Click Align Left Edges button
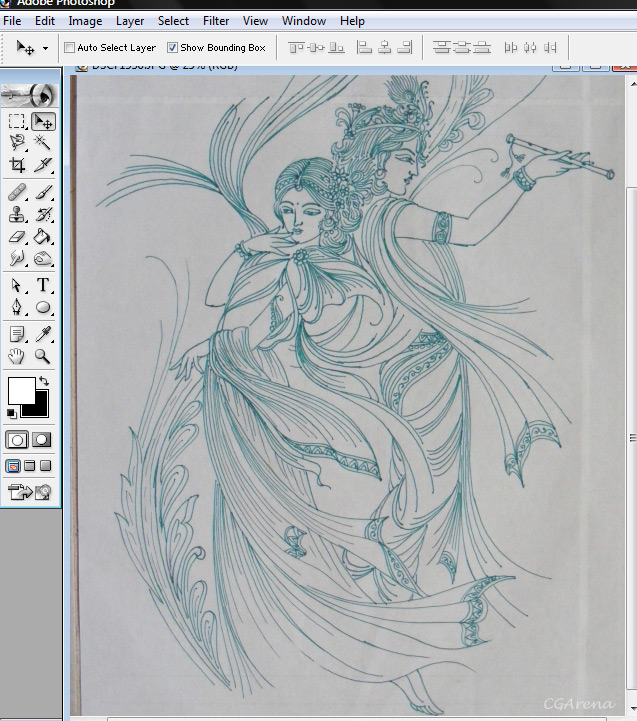The height and width of the screenshot is (721, 637). point(364,47)
